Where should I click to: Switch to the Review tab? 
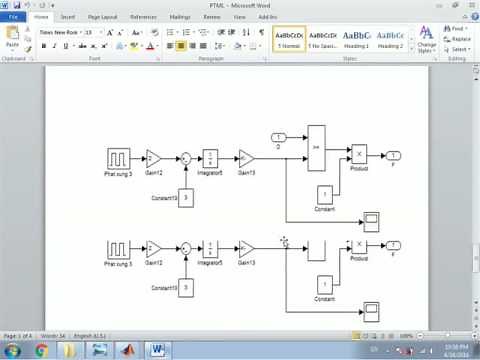click(212, 17)
